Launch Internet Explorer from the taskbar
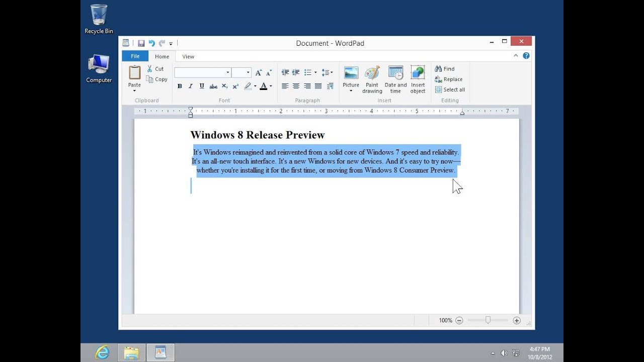The image size is (644, 362). 103,352
